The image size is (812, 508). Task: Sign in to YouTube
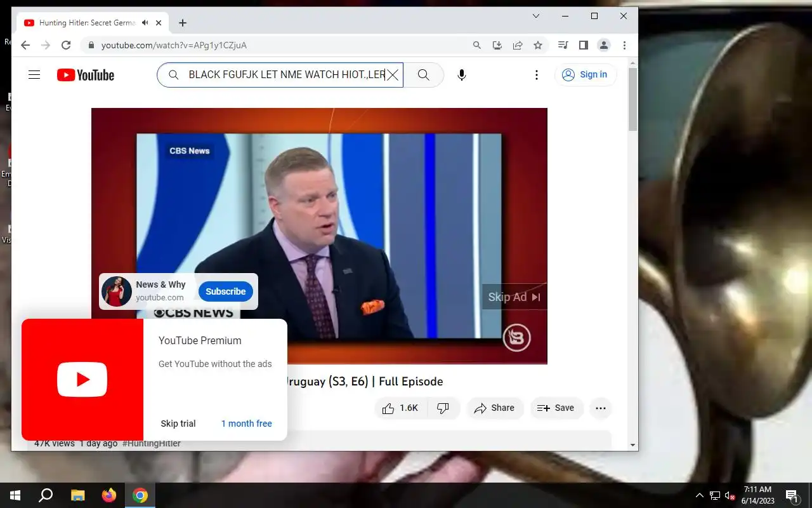585,75
